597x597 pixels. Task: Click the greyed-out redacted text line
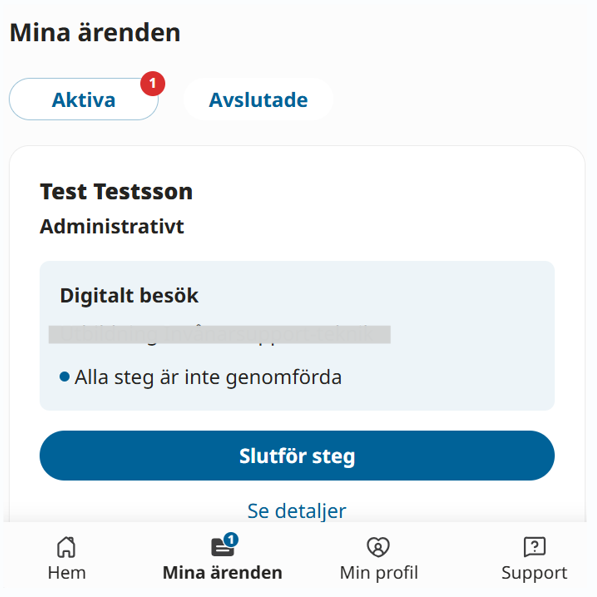pos(220,335)
